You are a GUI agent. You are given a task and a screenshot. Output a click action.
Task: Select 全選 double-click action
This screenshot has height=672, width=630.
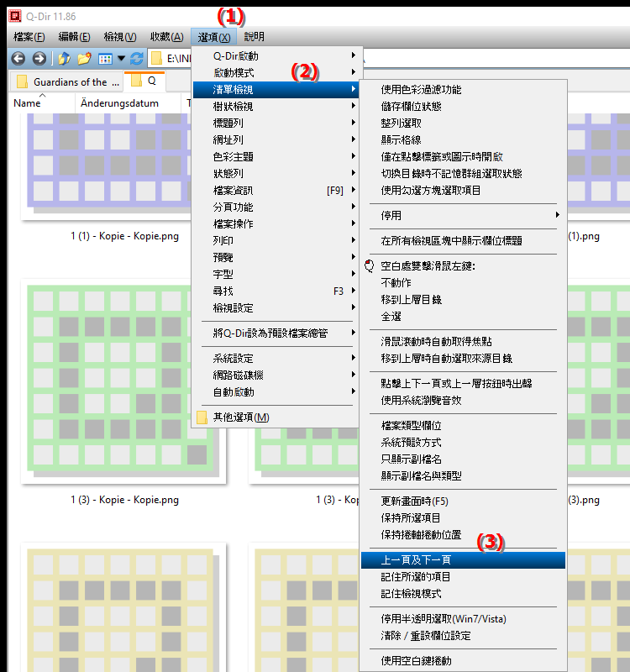click(464, 317)
